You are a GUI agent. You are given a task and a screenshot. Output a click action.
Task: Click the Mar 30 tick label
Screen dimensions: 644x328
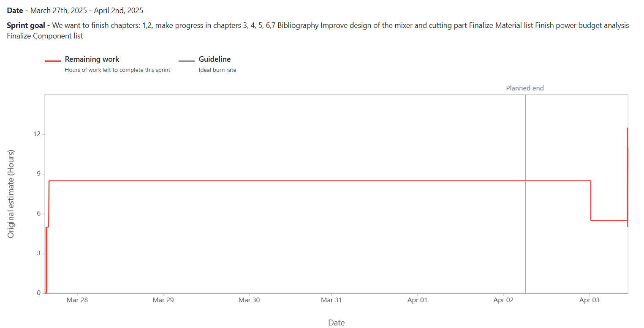(x=250, y=301)
